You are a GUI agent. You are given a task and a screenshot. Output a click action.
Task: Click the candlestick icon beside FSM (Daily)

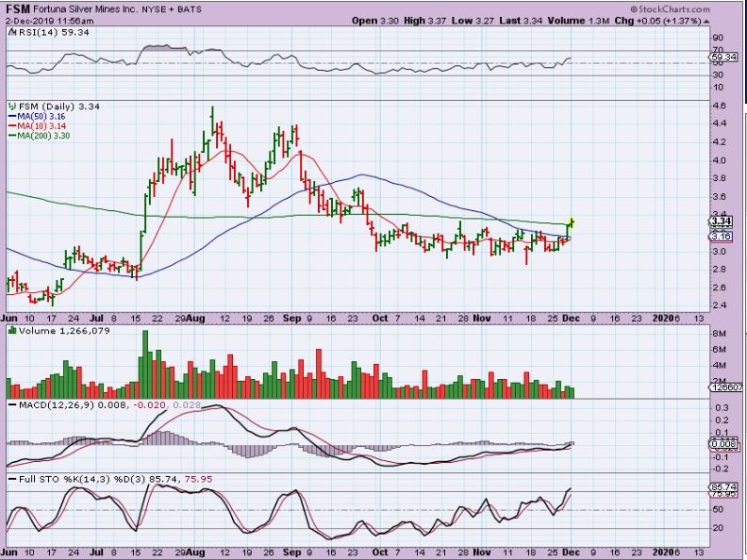12,107
